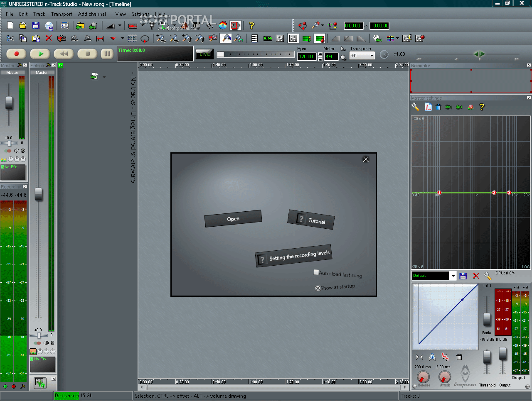Screen dimensions: 532x401
Task: Click the compressor Threshold slider handle
Action: [x=487, y=357]
